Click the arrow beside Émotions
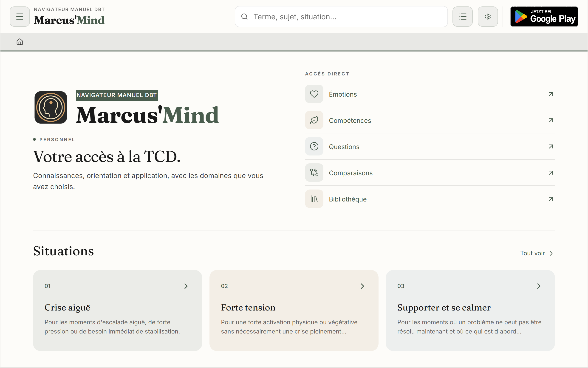This screenshot has height=368, width=588. [x=551, y=94]
